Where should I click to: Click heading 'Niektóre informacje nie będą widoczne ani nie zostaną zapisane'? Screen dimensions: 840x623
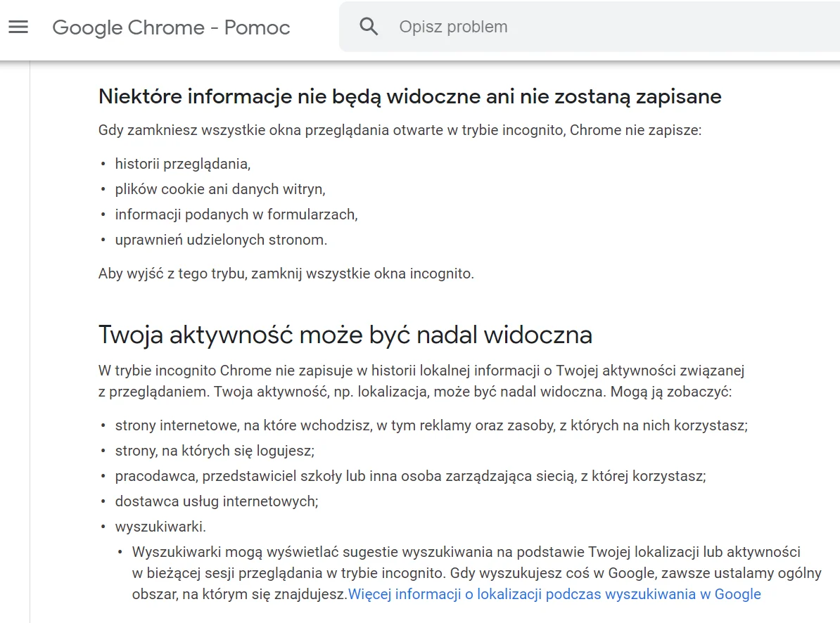coord(410,96)
